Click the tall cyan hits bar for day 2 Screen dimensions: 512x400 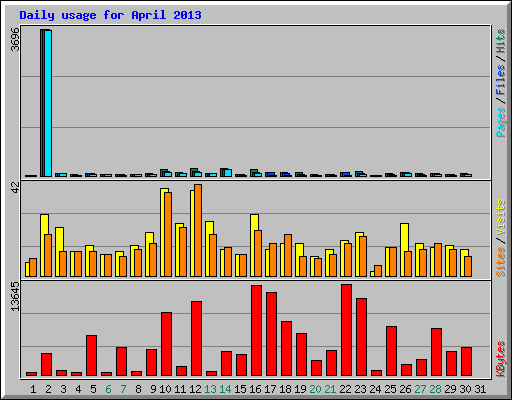48,103
